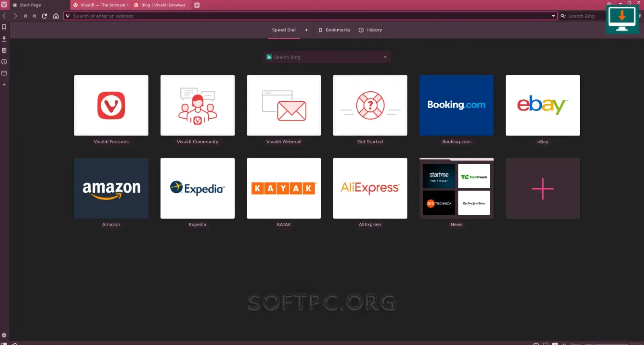The width and height of the screenshot is (644, 345).
Task: Open the Window panel in sidebar
Action: coord(4,73)
